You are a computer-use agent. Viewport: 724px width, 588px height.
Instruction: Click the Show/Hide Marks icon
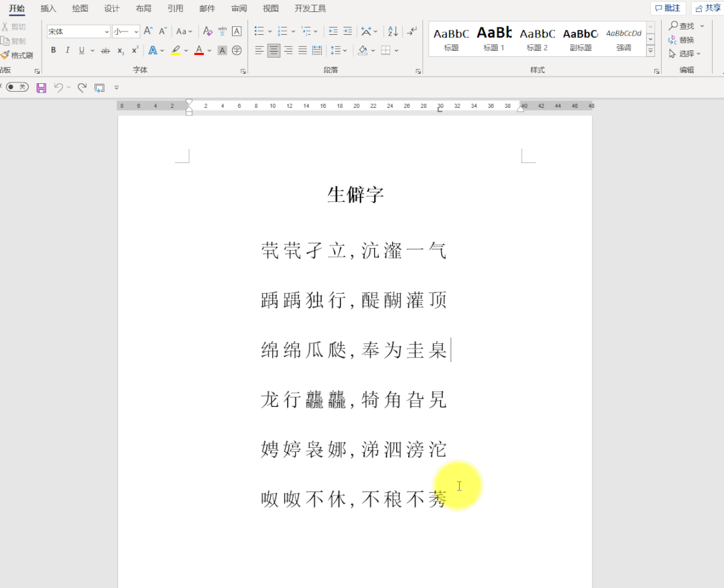click(x=411, y=31)
